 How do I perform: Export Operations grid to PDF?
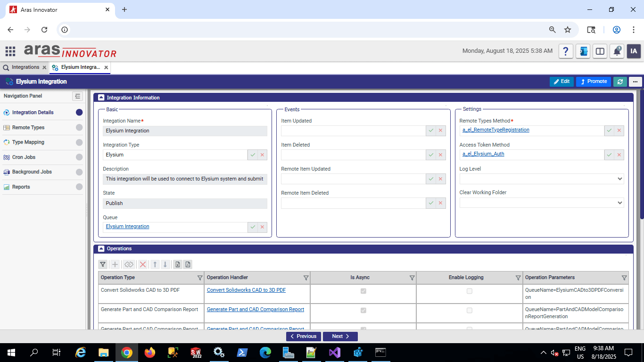(x=188, y=264)
